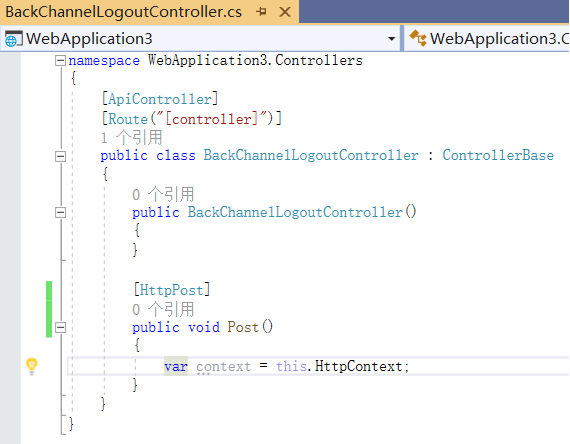Click the class icon beside WebApplication3.C dropdown
This screenshot has height=444, width=570.
(418, 38)
